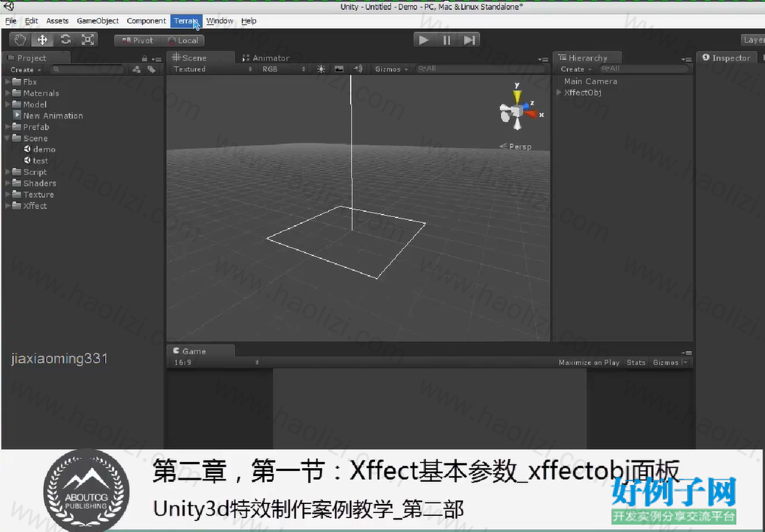Image resolution: width=765 pixels, height=532 pixels.
Task: Toggle the Game view Stats button
Action: coord(636,363)
